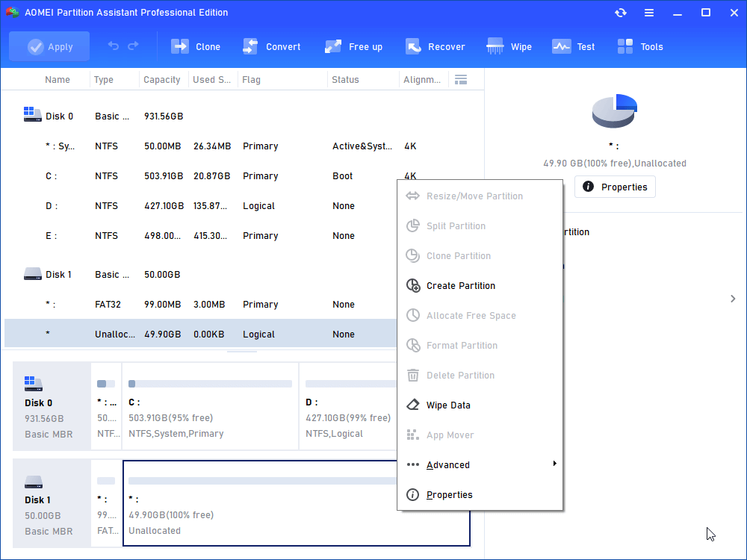The height and width of the screenshot is (560, 747).
Task: Click the Boot status of C:
Action: point(343,176)
